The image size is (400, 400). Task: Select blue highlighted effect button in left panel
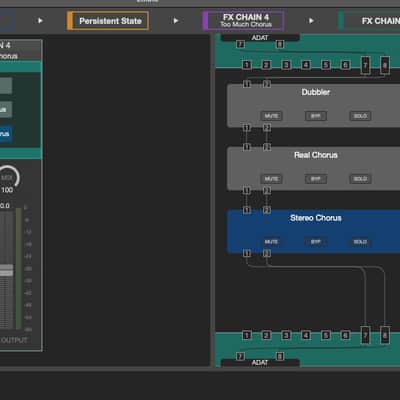6,134
